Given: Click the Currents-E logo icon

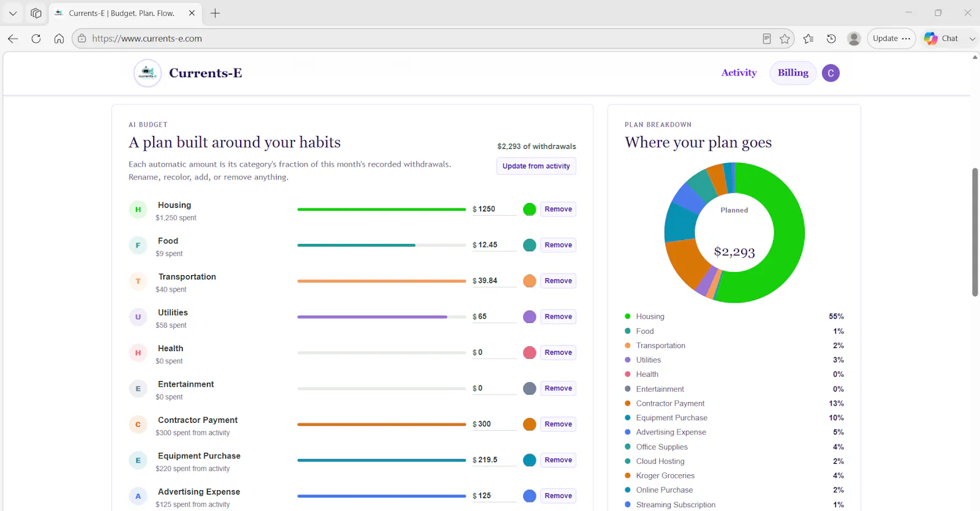Looking at the screenshot, I should (147, 73).
